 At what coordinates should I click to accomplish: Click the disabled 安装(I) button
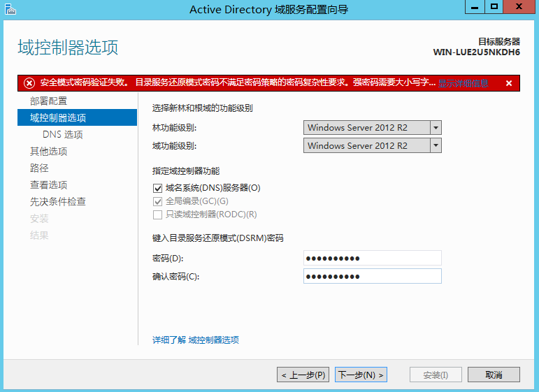[x=436, y=375]
